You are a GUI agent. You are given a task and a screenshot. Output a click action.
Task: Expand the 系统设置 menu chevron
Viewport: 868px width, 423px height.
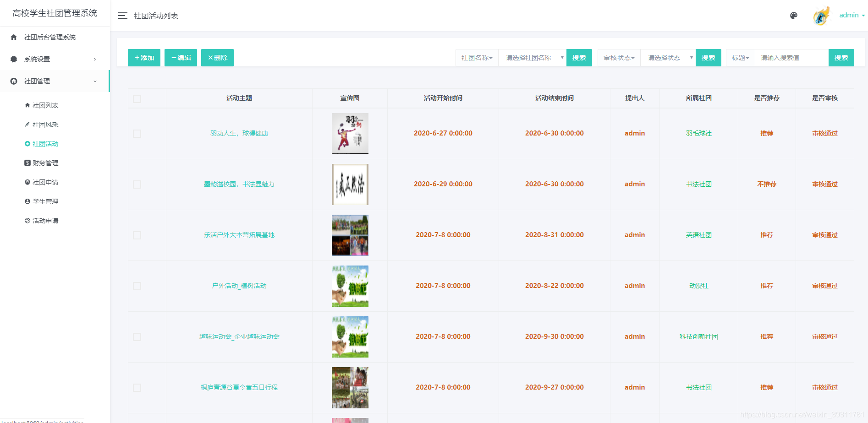[95, 59]
